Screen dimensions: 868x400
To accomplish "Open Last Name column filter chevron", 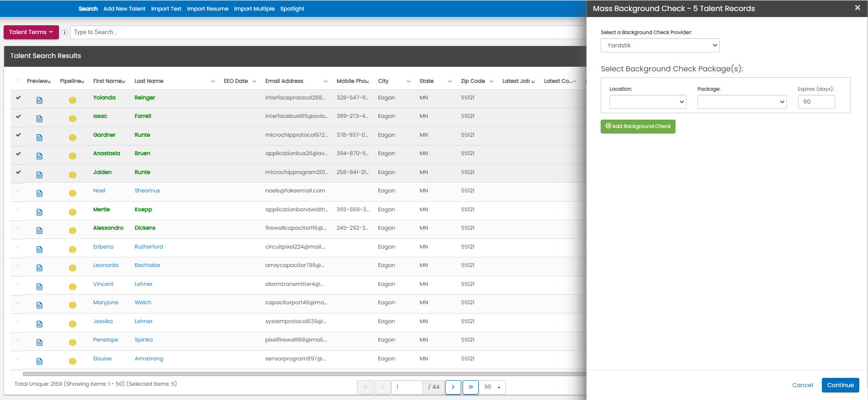I will coord(213,81).
